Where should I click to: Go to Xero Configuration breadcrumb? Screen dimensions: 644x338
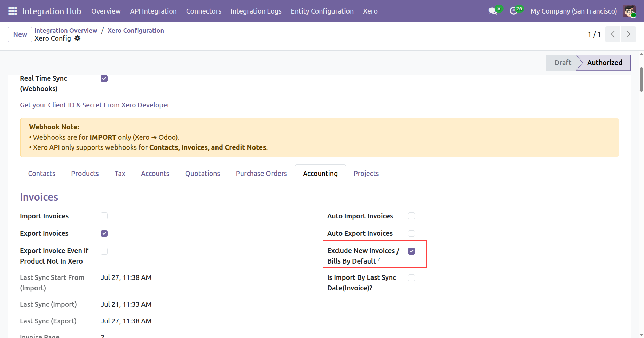[136, 30]
